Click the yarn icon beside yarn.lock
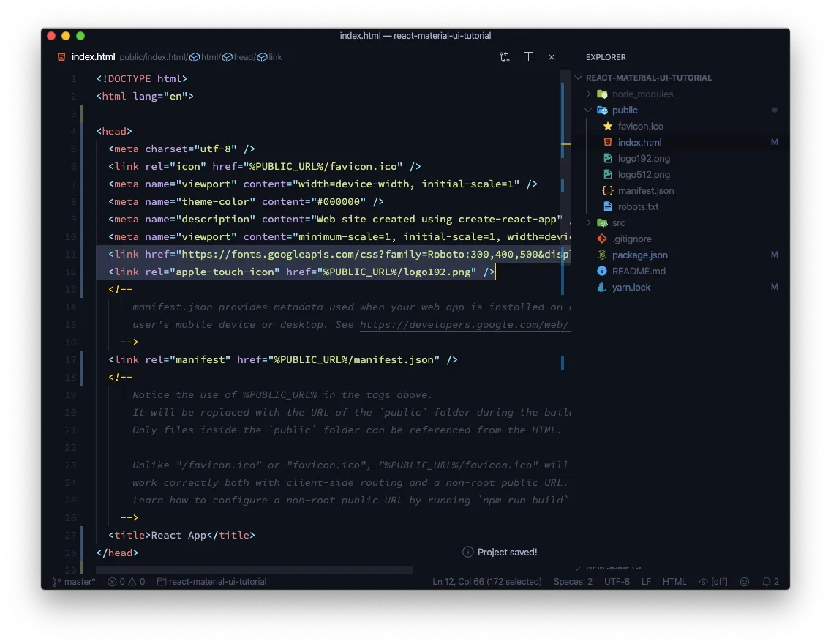The height and width of the screenshot is (644, 831). 602,288
